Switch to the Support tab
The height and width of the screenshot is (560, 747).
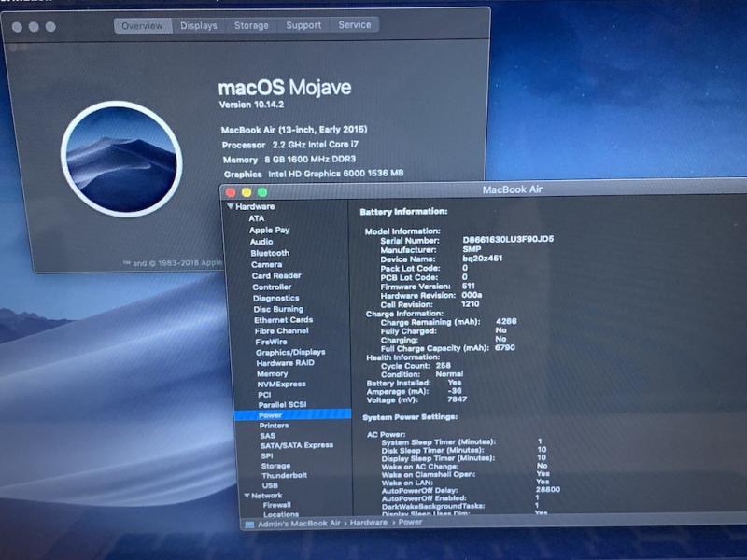point(303,25)
